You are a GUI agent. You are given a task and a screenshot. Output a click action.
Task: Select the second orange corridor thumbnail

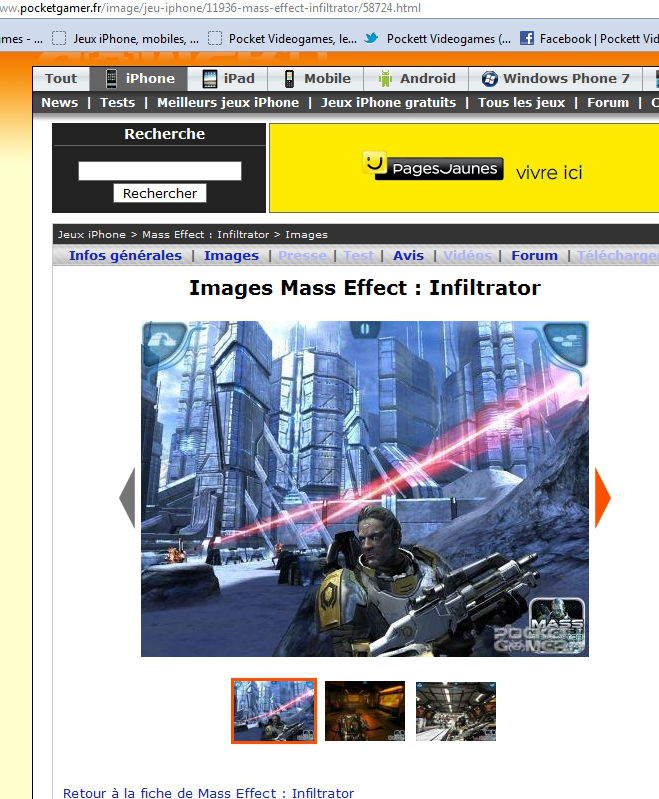coord(365,711)
